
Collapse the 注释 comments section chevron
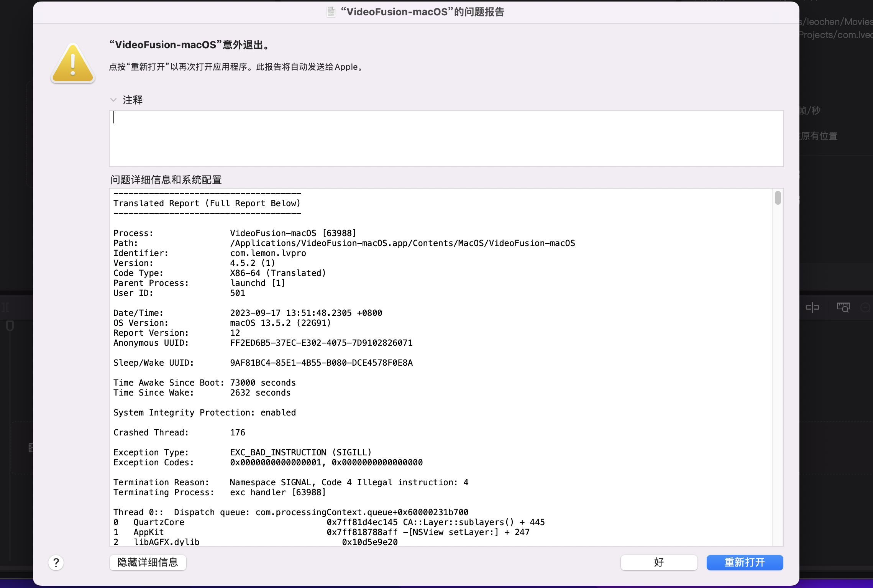113,100
